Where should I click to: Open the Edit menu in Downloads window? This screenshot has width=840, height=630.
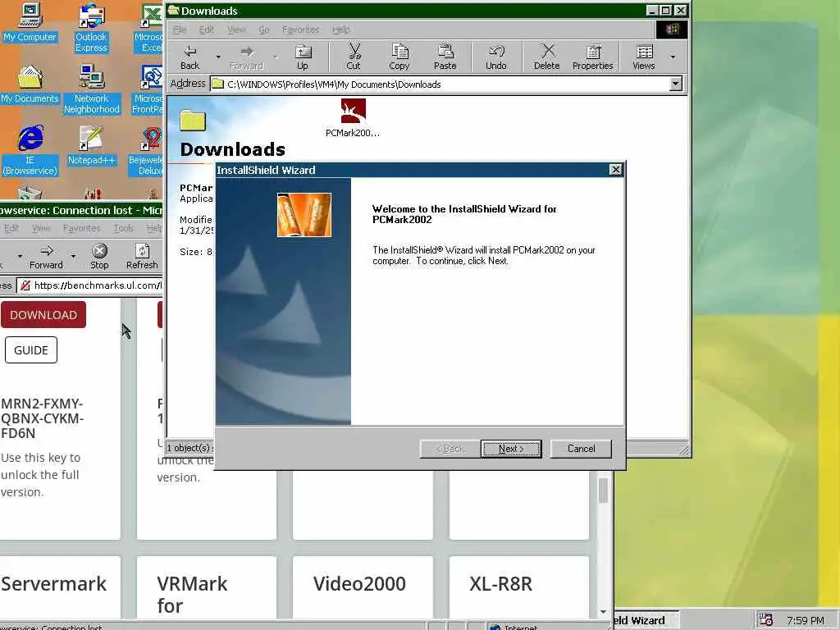tap(206, 30)
